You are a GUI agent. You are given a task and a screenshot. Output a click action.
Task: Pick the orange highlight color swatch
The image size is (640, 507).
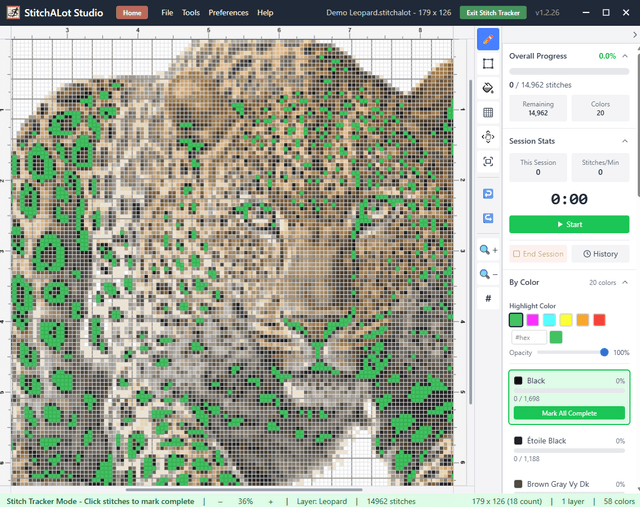pyautogui.click(x=582, y=320)
